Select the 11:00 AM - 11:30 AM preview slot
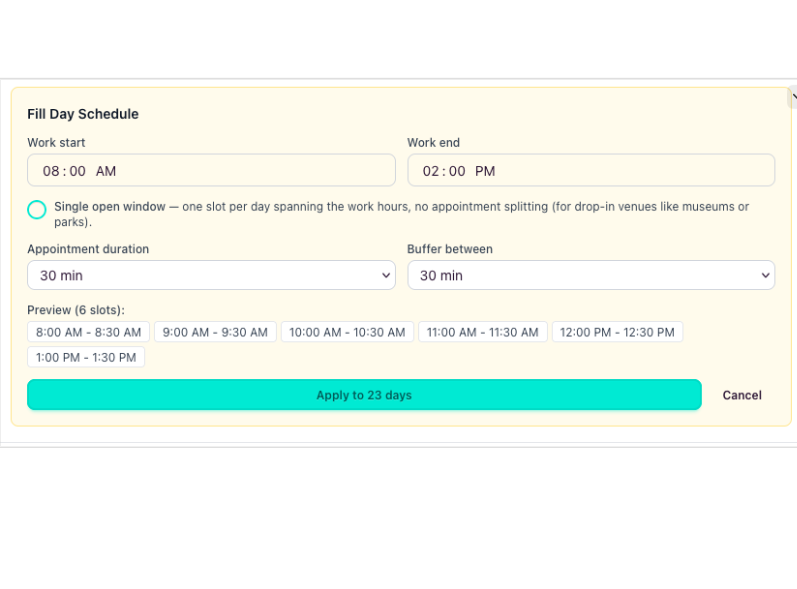 point(482,332)
